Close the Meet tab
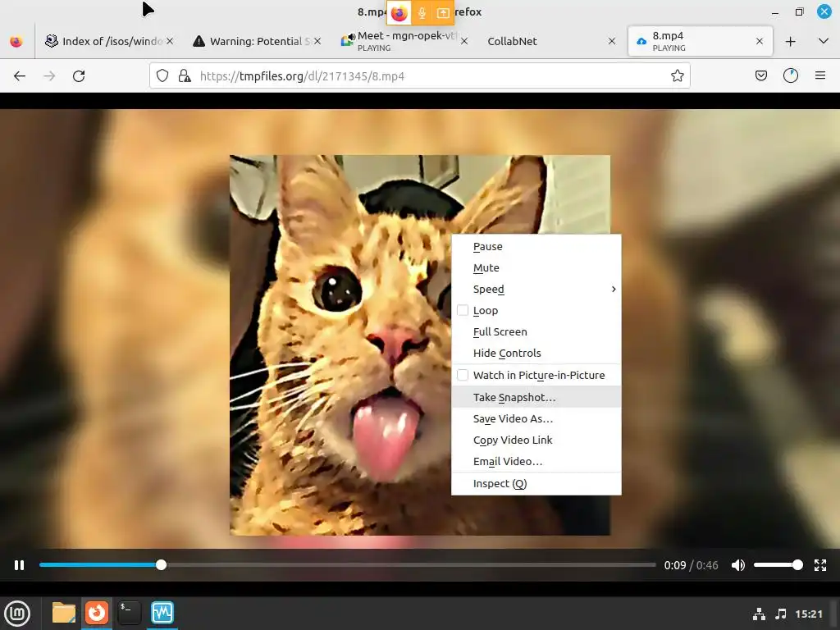The width and height of the screenshot is (840, 630). [464, 41]
